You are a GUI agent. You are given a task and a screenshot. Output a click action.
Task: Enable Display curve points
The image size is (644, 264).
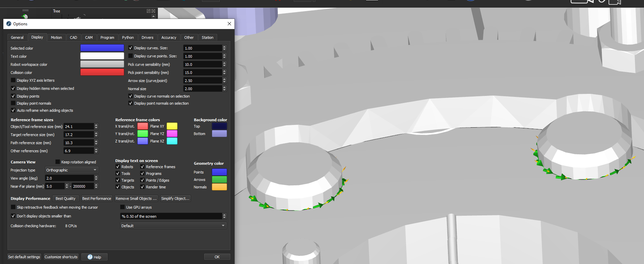[131, 56]
